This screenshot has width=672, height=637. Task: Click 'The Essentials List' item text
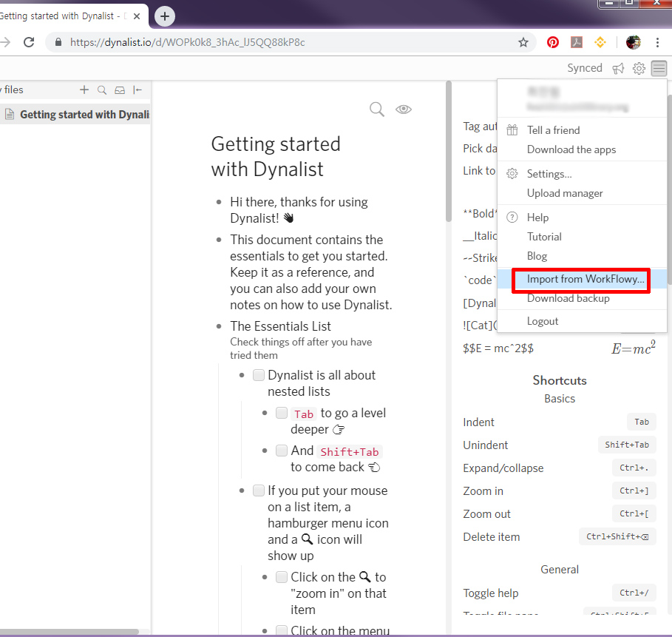pyautogui.click(x=281, y=326)
